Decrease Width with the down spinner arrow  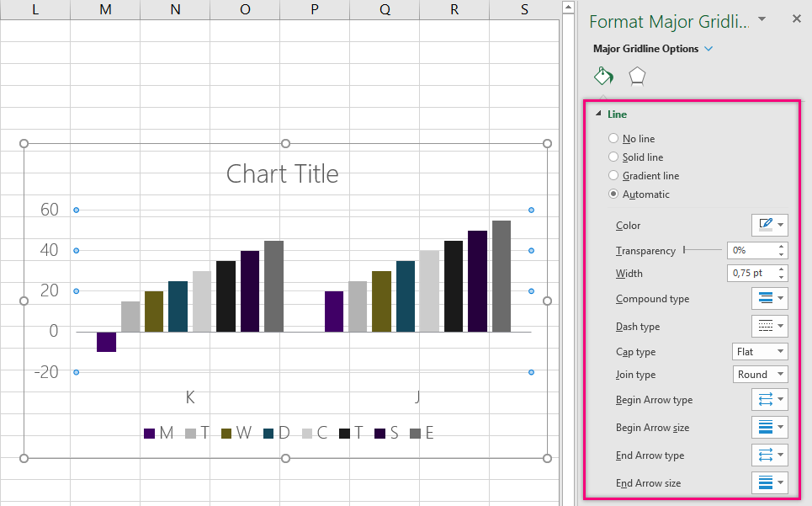pyautogui.click(x=782, y=277)
